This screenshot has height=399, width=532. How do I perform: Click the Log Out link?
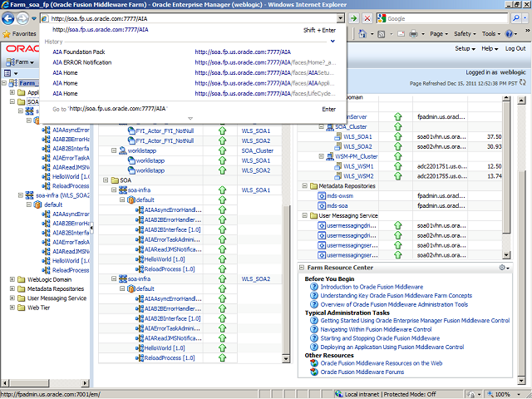[514, 49]
